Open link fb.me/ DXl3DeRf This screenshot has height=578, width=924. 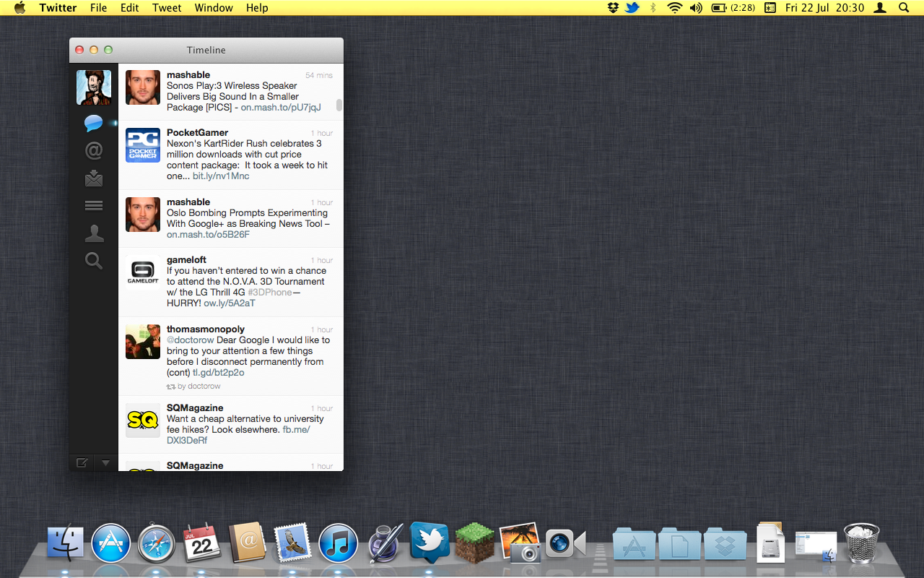tap(238, 435)
